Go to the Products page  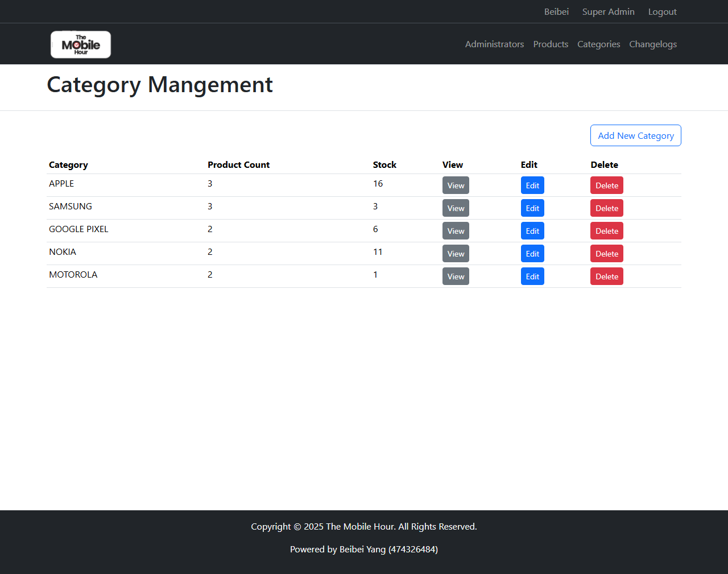(551, 44)
